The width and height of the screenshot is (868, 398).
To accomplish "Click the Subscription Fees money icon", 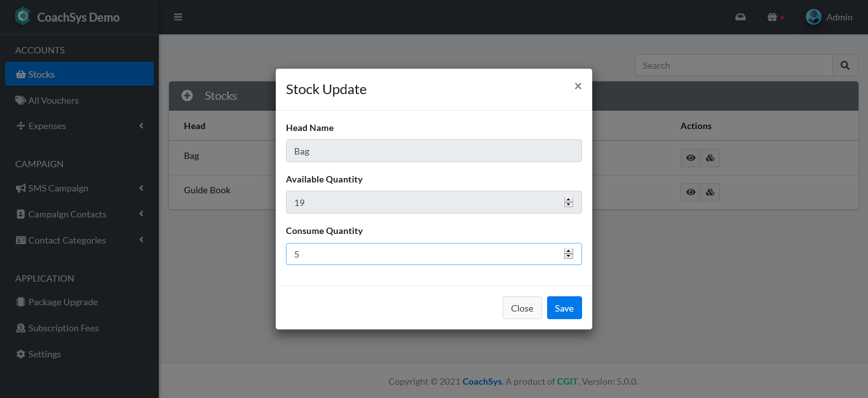I will (20, 328).
